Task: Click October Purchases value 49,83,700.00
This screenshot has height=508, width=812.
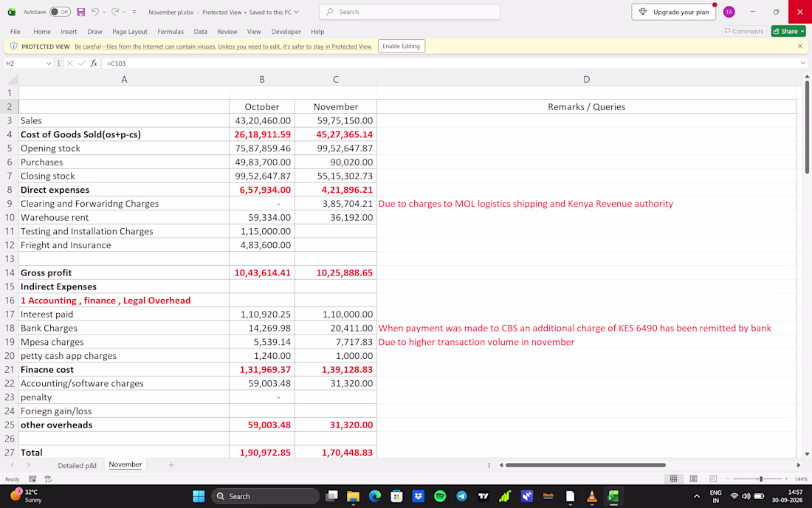Action: pos(262,162)
